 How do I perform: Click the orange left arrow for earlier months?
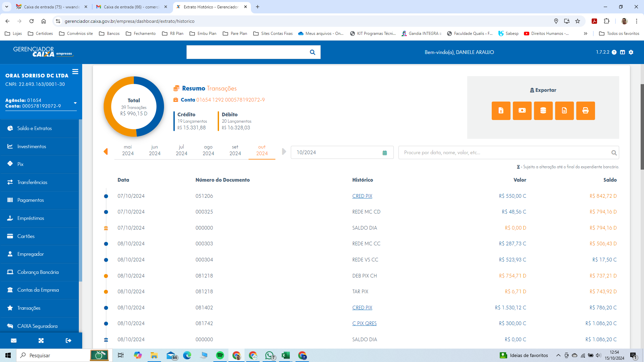click(106, 152)
